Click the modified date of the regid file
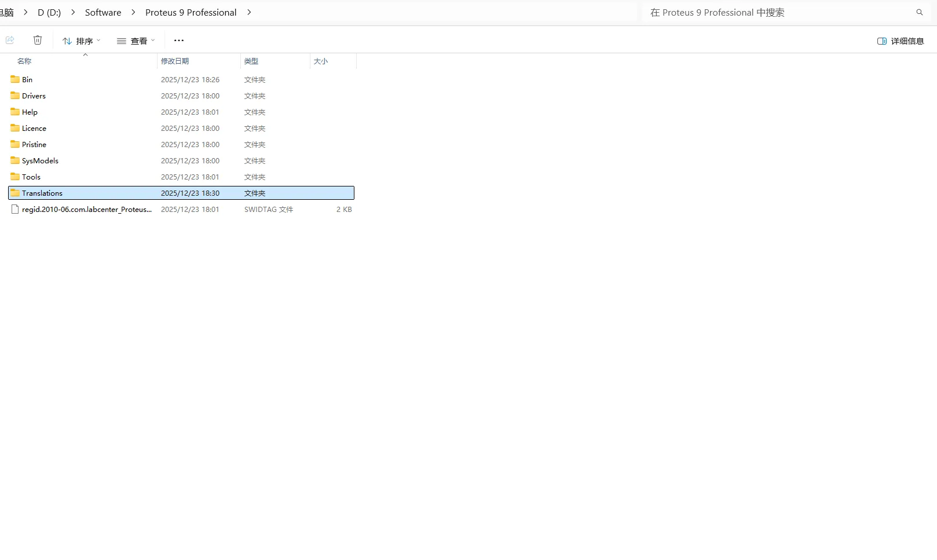937x560 pixels. point(190,210)
